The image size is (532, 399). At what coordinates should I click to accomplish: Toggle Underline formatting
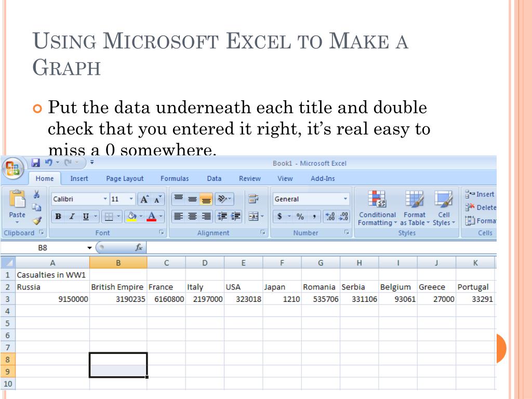[86, 216]
